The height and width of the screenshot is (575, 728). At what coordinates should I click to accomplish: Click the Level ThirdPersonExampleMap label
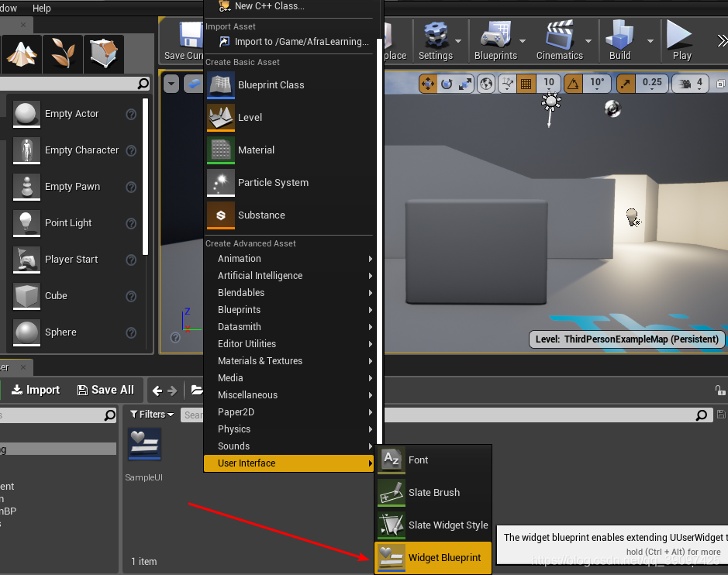pos(626,339)
